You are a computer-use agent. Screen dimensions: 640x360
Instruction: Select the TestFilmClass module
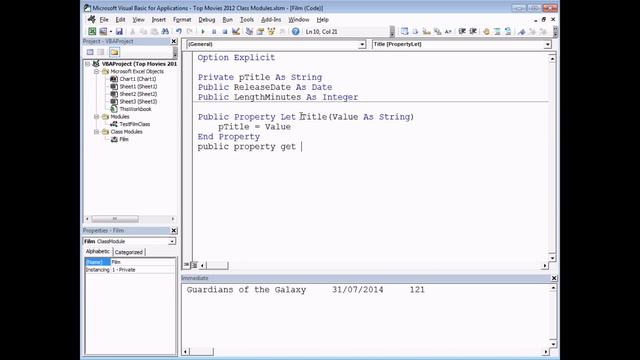pos(135,124)
